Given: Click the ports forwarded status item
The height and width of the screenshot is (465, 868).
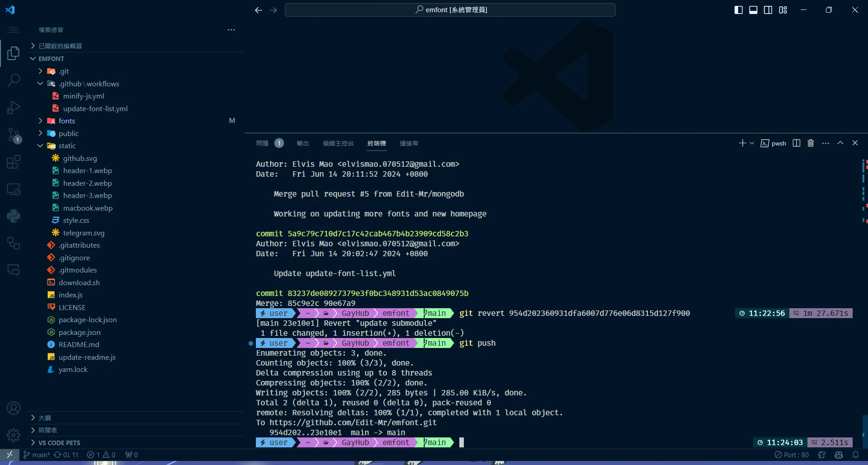Looking at the screenshot, I should coord(132,455).
